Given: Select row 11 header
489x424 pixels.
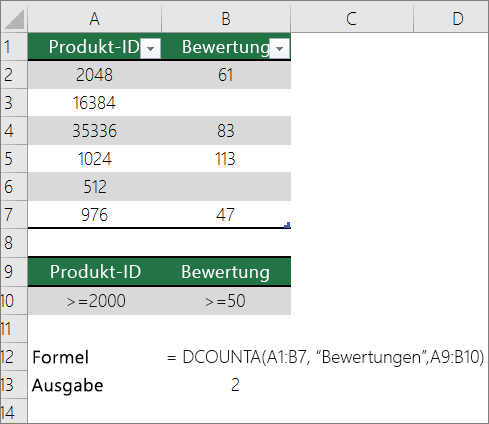Looking at the screenshot, I should tap(14, 329).
